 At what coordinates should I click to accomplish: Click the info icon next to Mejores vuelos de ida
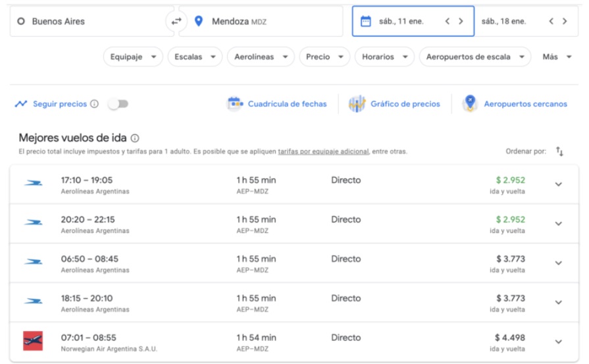coord(135,138)
